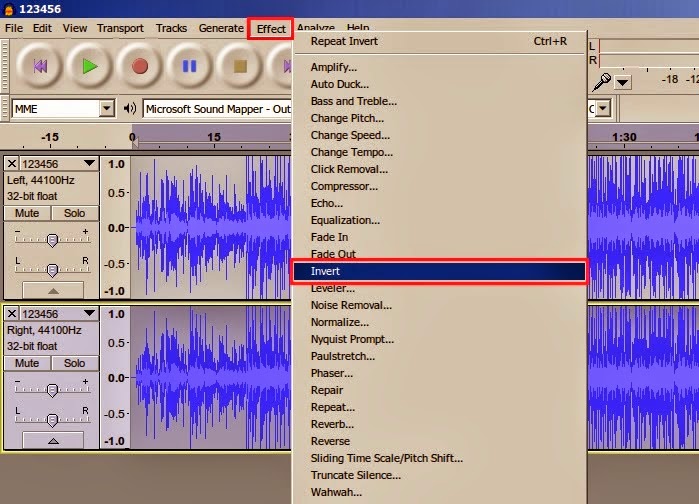
Task: Click the timeline ruler at the 15 mark
Action: point(214,137)
